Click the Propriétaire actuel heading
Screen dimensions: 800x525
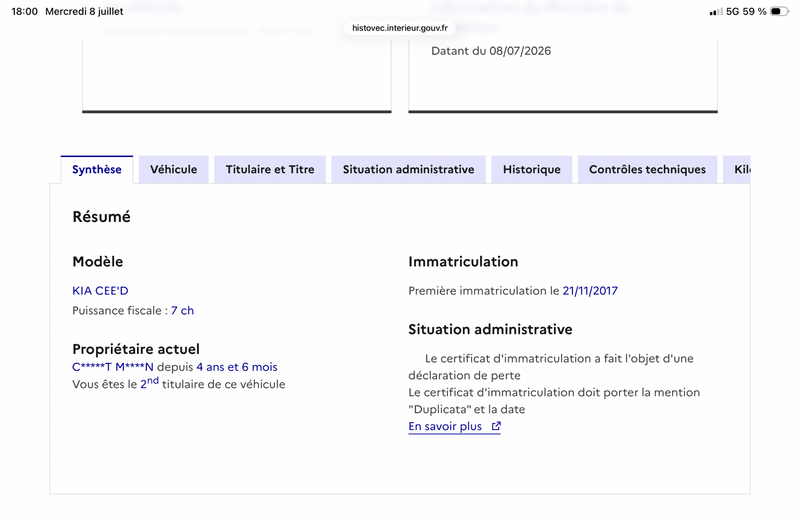click(x=136, y=349)
